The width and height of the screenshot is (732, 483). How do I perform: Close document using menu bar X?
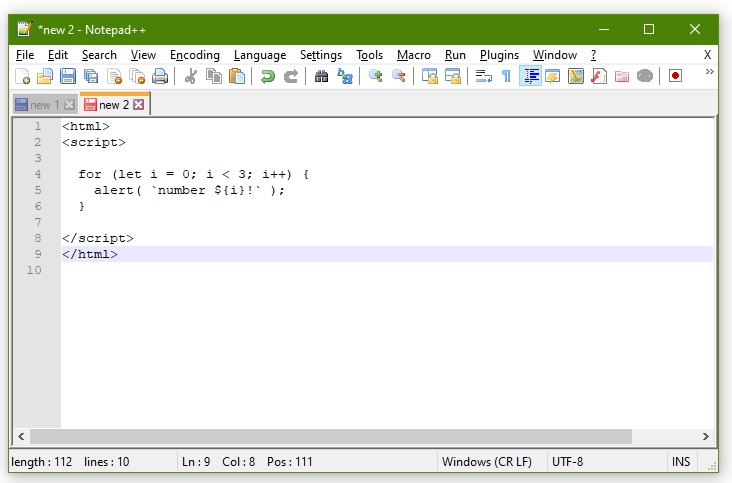coord(707,55)
